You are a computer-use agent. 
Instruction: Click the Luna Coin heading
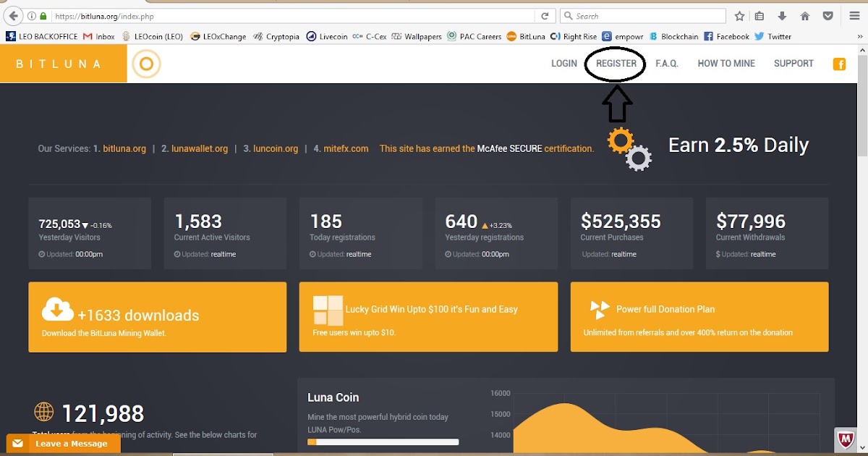[x=333, y=397]
